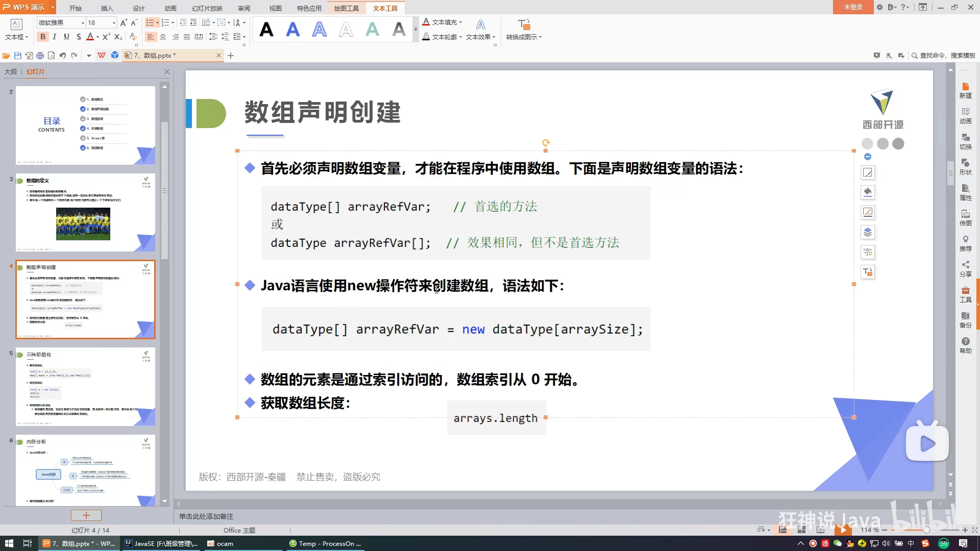Select slide 5 thumbnail 三种初始化
The width and height of the screenshot is (980, 551).
[85, 387]
